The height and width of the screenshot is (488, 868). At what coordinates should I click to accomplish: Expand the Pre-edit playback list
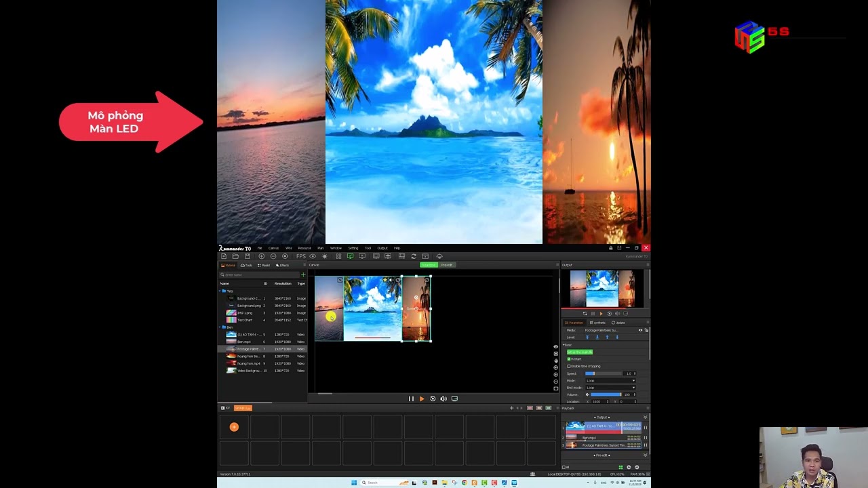[x=645, y=455]
